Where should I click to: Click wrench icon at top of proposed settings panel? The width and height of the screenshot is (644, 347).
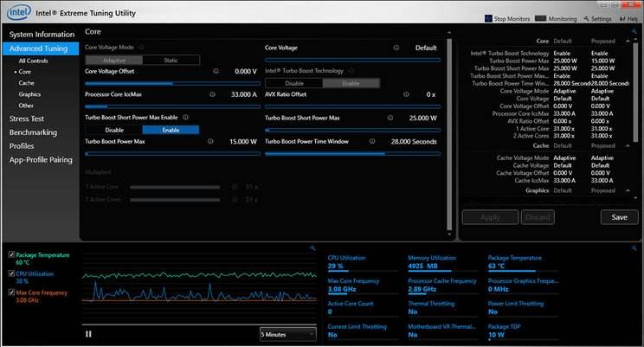click(634, 31)
